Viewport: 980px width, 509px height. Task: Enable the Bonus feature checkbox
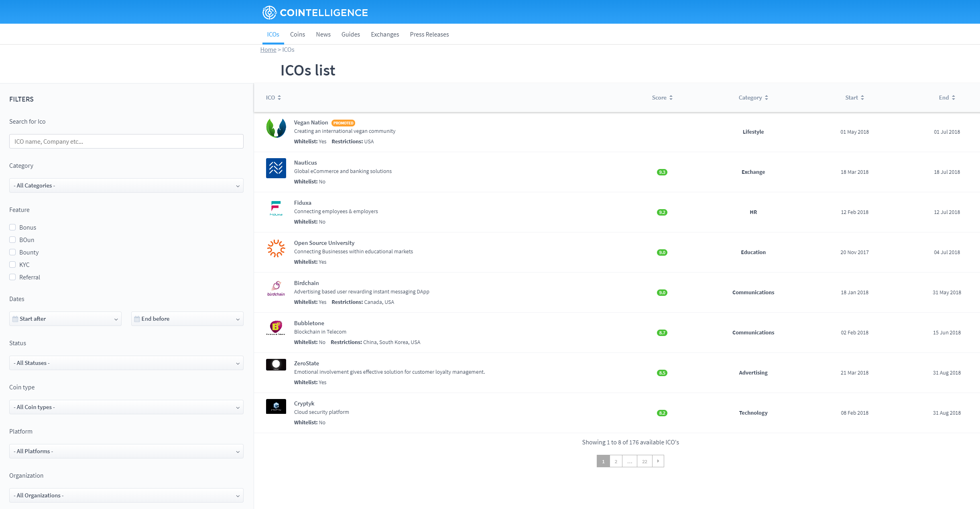(x=12, y=227)
